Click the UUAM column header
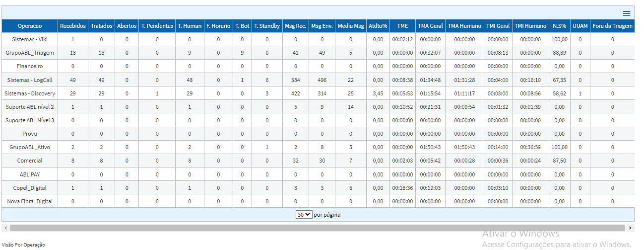Image resolution: width=644 pixels, height=250 pixels. (x=580, y=26)
